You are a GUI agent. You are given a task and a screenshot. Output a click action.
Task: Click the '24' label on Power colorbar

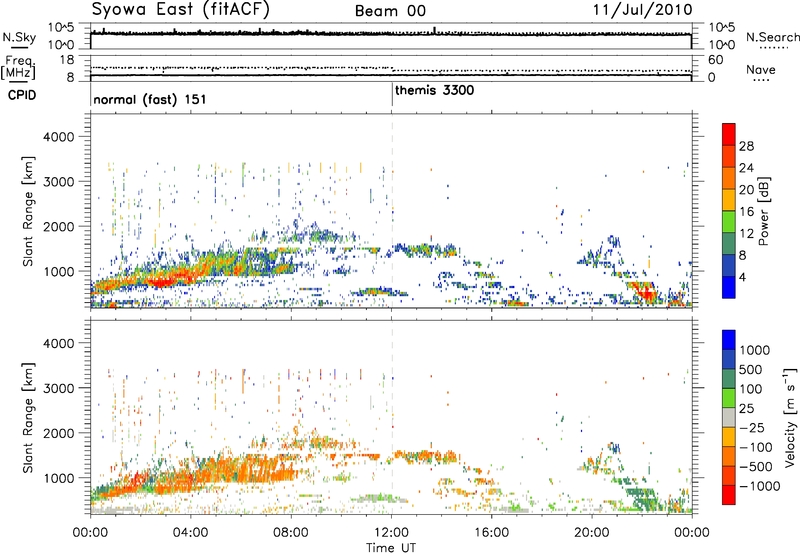coord(746,168)
